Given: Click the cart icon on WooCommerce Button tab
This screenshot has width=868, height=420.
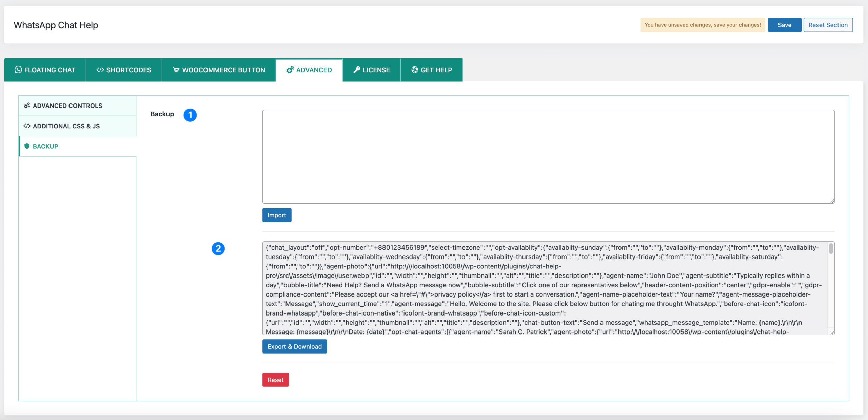Looking at the screenshot, I should click(176, 70).
